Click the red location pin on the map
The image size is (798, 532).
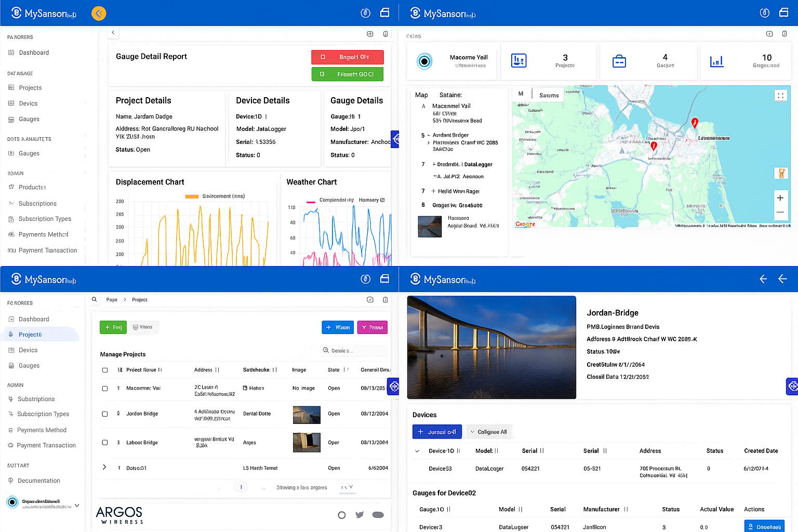695,123
